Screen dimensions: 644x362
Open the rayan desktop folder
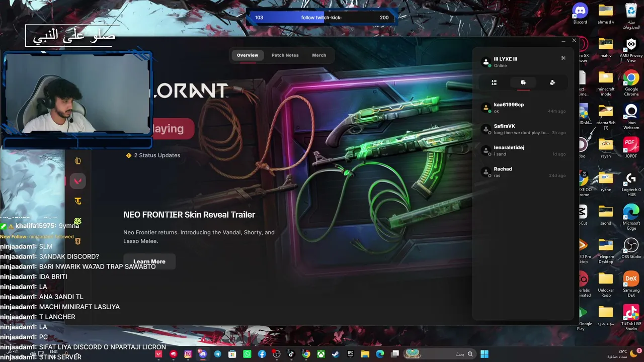point(606,148)
